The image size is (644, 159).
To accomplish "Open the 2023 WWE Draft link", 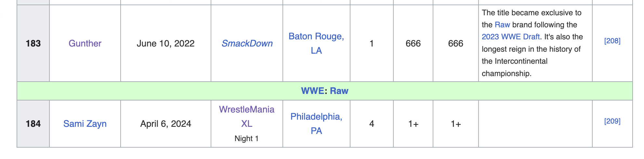I will (510, 37).
